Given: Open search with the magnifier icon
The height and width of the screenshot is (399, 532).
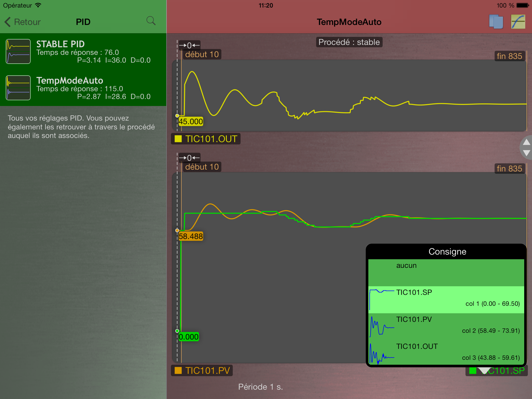Looking at the screenshot, I should point(151,21).
